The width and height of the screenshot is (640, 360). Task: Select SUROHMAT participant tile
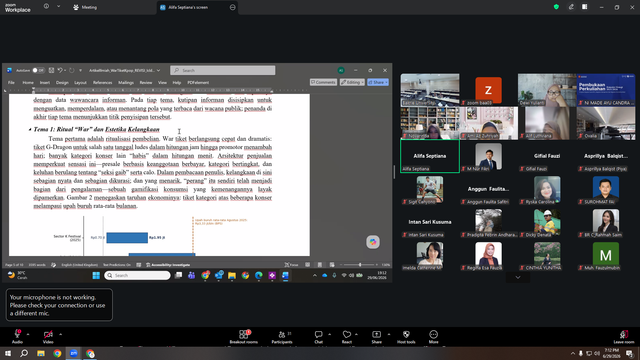(x=606, y=189)
